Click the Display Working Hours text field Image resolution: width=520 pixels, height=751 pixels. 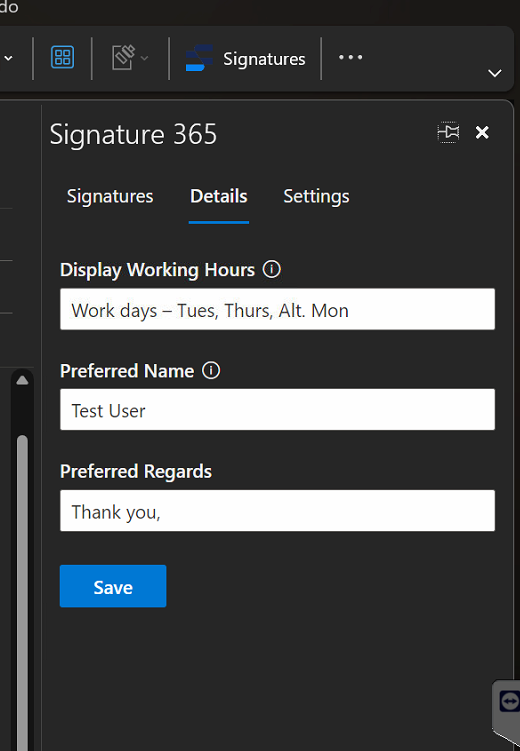[277, 309]
